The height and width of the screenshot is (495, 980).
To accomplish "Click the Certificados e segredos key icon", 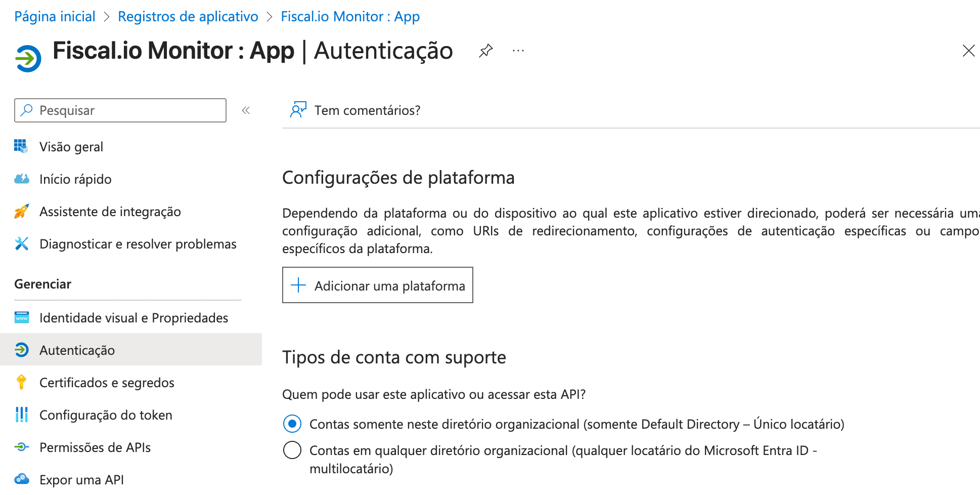I will click(x=21, y=383).
